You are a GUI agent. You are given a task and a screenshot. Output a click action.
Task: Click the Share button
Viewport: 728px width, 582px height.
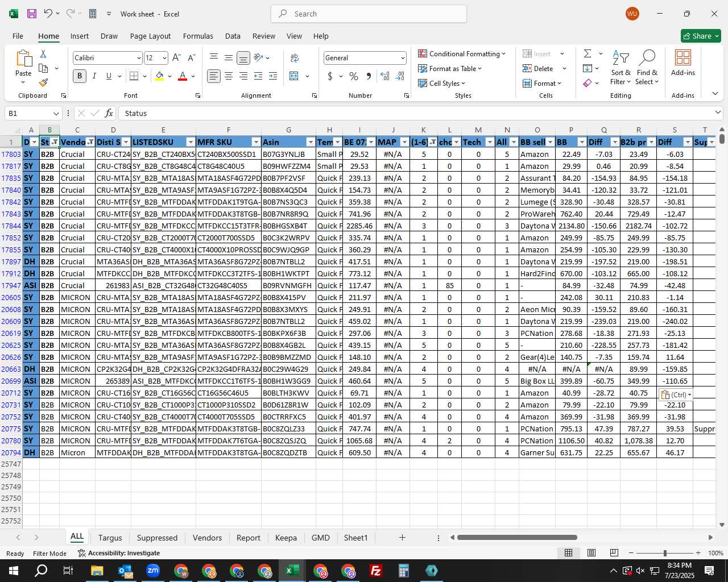click(701, 36)
